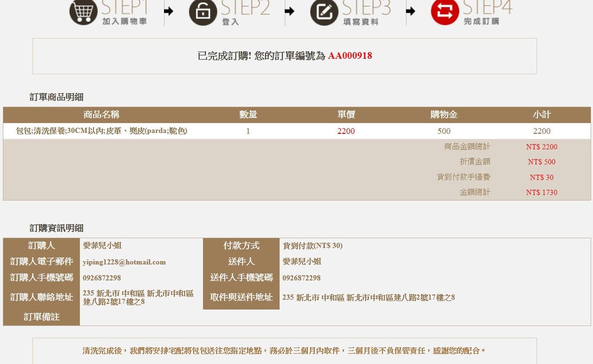Click the 訂購人 label cell

[42, 245]
